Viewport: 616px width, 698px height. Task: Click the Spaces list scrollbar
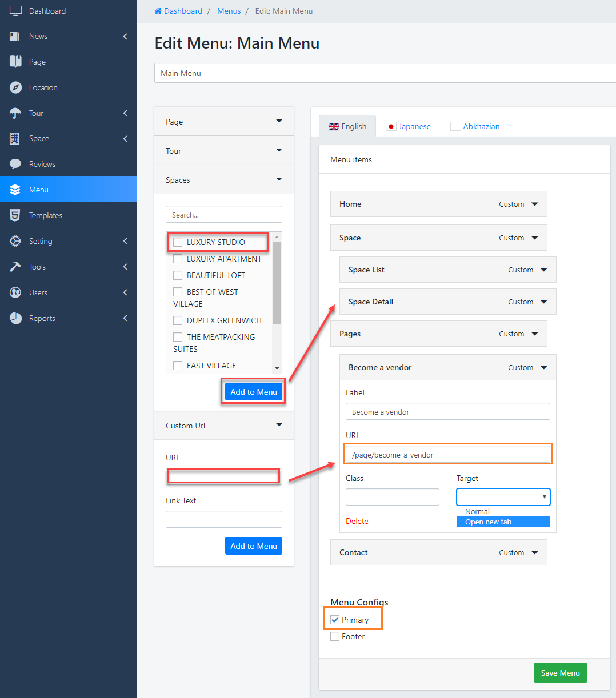click(277, 286)
